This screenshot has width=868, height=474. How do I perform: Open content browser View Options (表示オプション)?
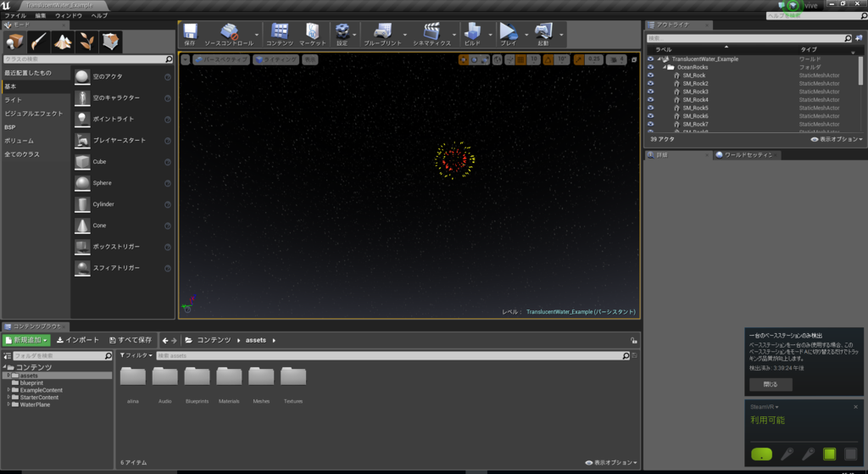(611, 462)
